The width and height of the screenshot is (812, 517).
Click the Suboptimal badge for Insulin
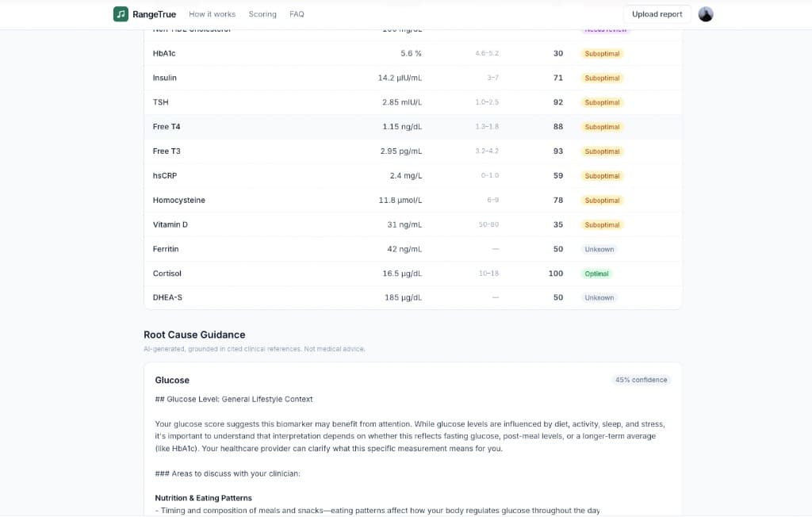coord(602,79)
